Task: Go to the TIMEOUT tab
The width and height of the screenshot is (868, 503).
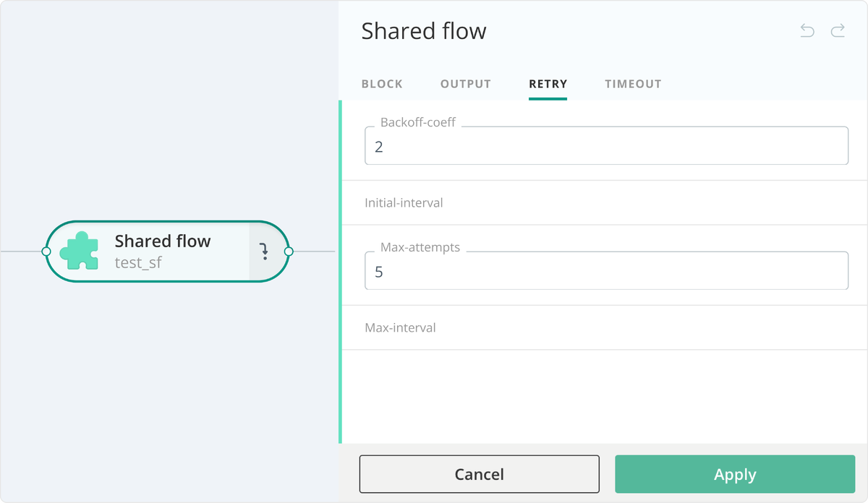Action: (x=633, y=84)
